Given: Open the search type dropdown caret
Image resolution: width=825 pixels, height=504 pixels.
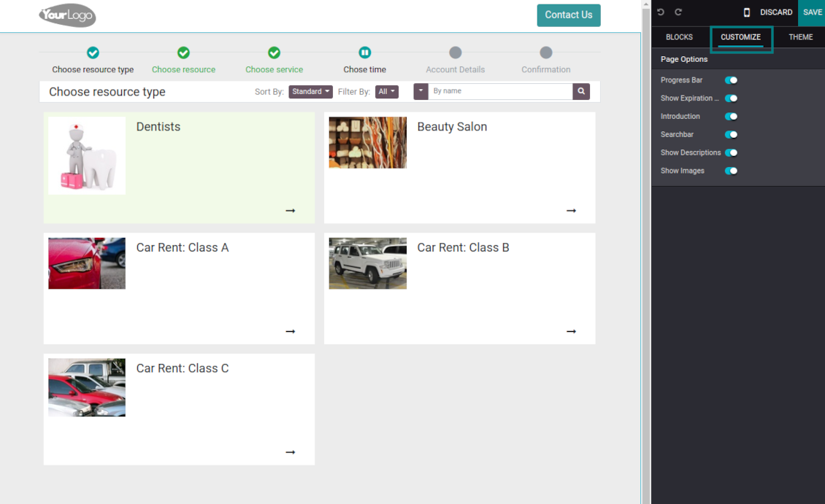Looking at the screenshot, I should [x=421, y=91].
